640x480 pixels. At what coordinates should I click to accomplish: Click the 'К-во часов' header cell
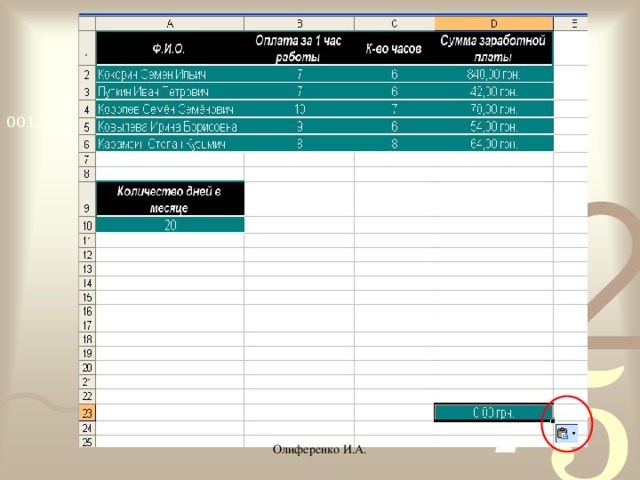click(394, 48)
